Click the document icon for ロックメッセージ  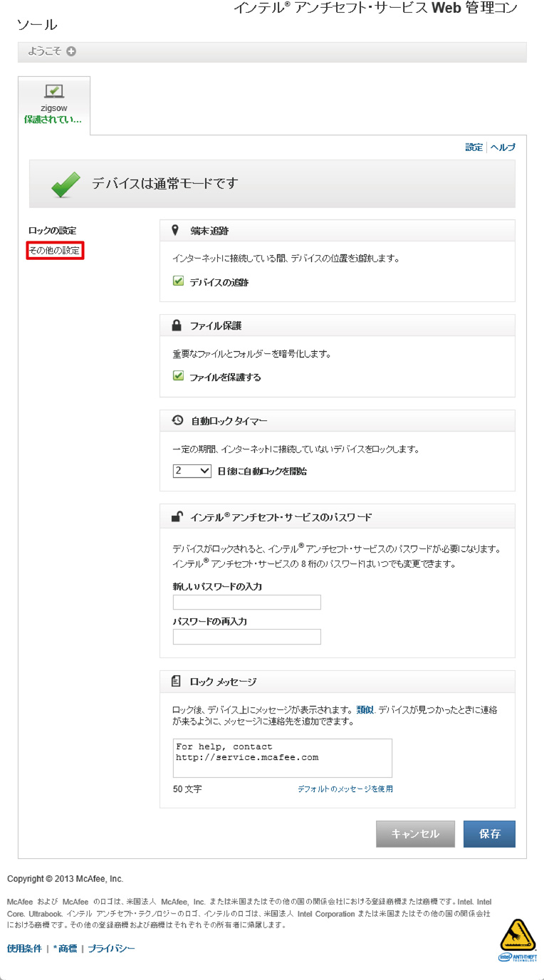[177, 681]
